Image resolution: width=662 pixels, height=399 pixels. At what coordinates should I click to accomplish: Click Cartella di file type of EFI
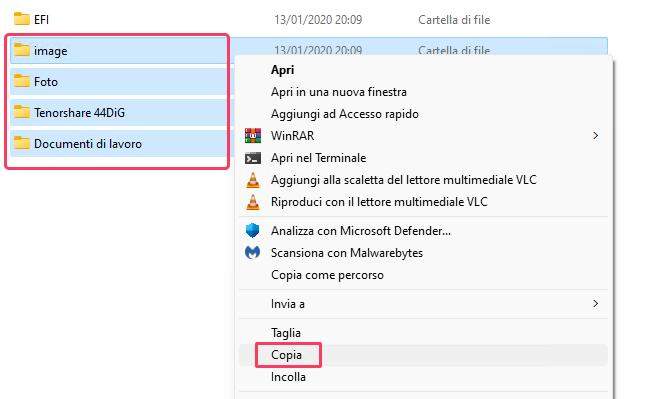(x=454, y=19)
